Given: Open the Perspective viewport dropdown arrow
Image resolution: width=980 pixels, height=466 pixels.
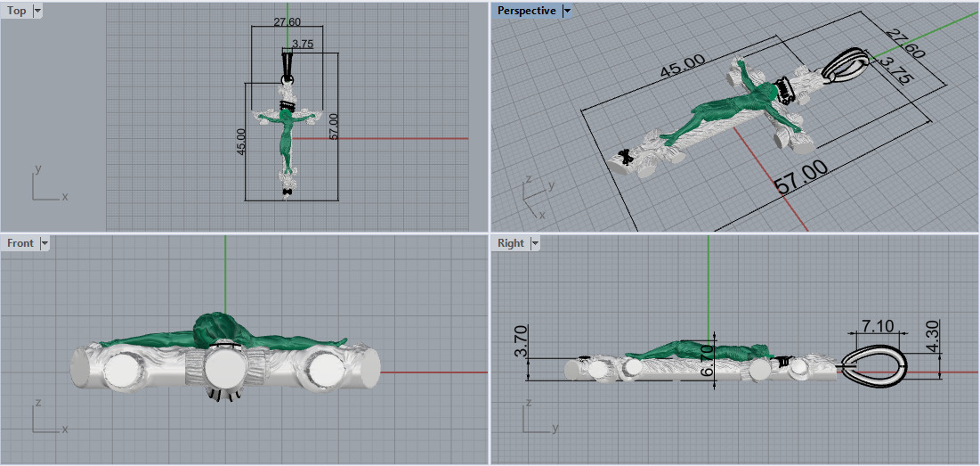Looking at the screenshot, I should pos(567,11).
